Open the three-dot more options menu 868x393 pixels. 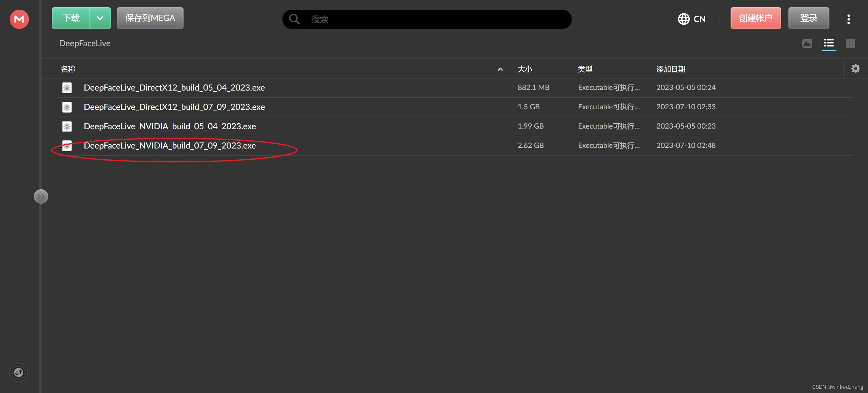[x=848, y=19]
